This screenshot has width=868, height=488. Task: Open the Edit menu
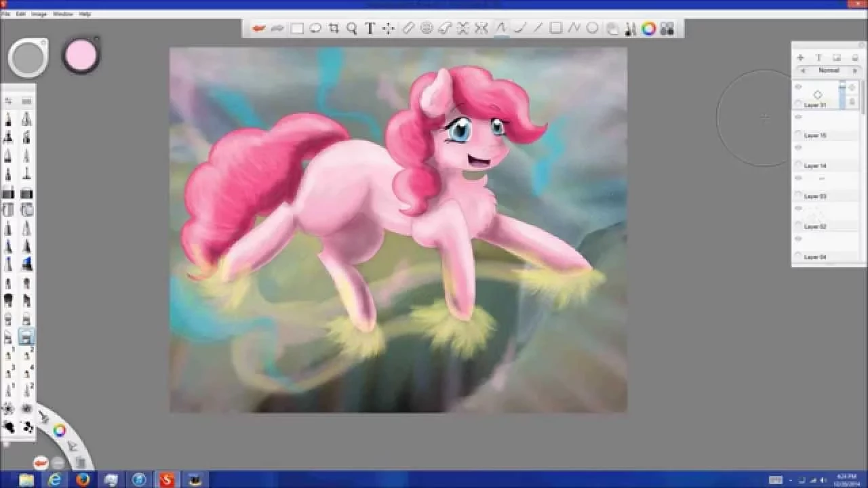click(21, 14)
